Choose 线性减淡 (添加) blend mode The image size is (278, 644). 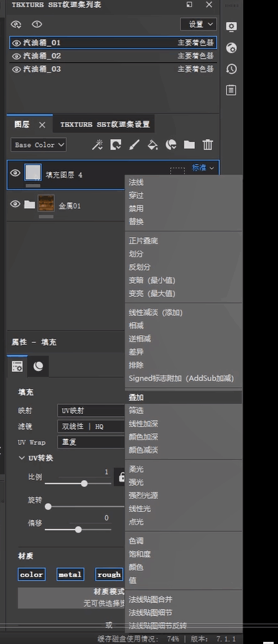pos(183,312)
